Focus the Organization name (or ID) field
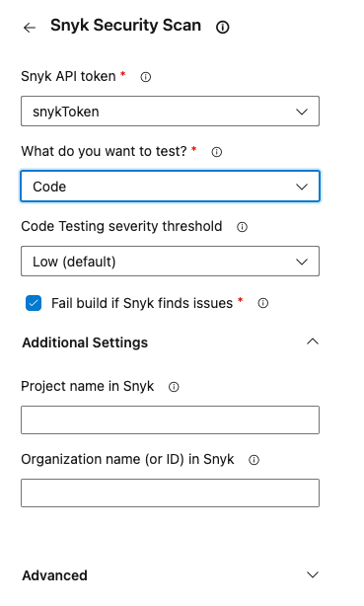Screen dimensions: 364x606 click(x=170, y=493)
